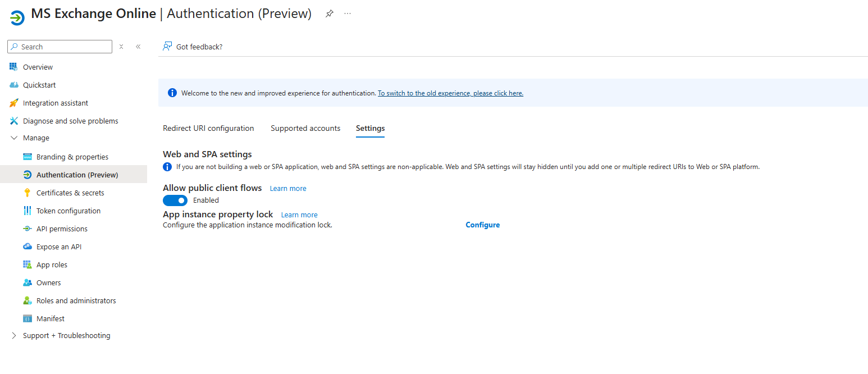Image resolution: width=868 pixels, height=374 pixels.
Task: Click the info icon under Web and SPA settings
Action: 167,167
